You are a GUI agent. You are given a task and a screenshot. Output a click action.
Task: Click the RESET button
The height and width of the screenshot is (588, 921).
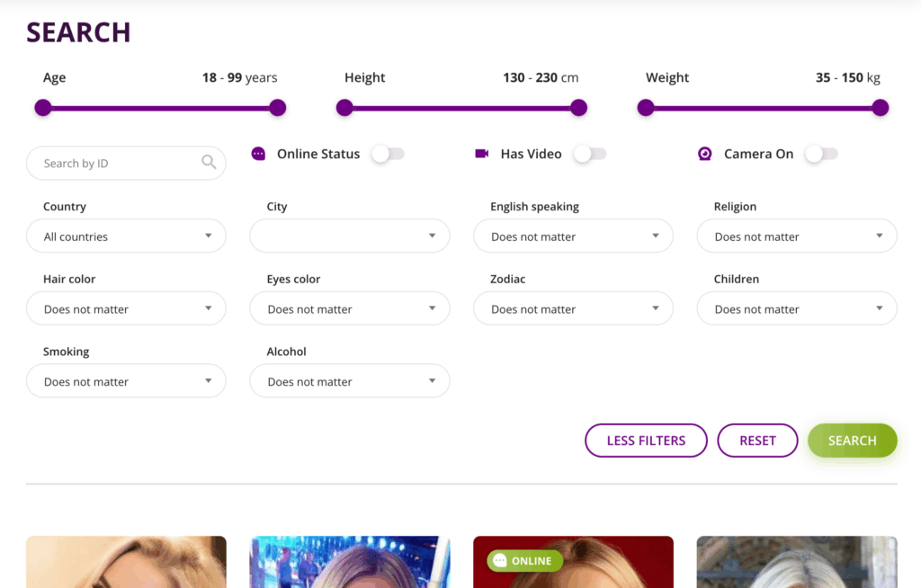pyautogui.click(x=757, y=441)
